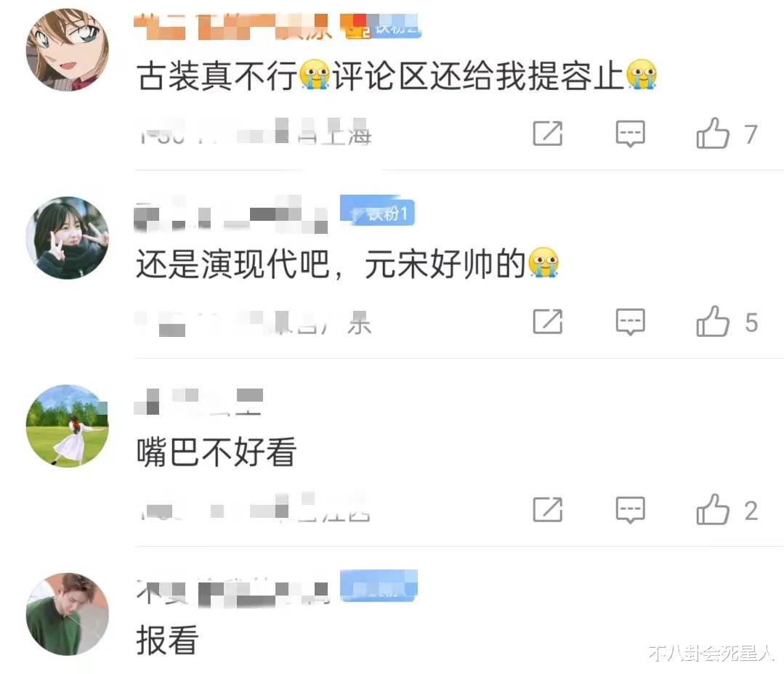The width and height of the screenshot is (784, 674).
Task: Reply to the 还是演现代吧 comment
Action: (x=630, y=321)
